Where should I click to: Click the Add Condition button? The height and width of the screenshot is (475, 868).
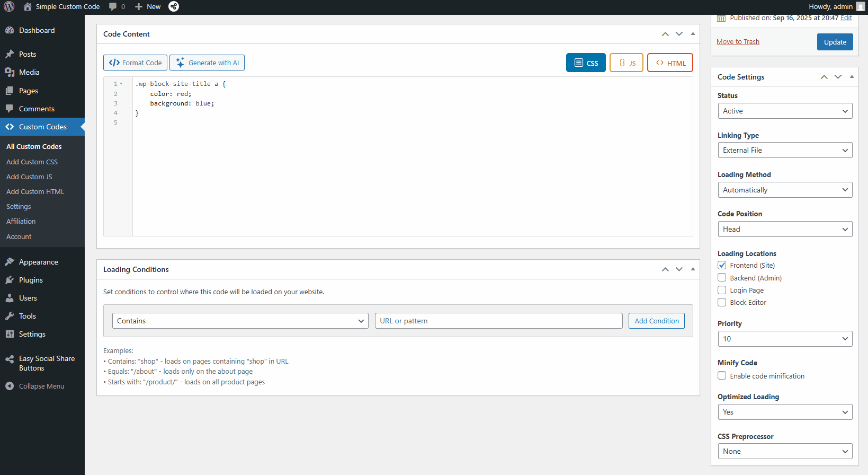coord(657,321)
